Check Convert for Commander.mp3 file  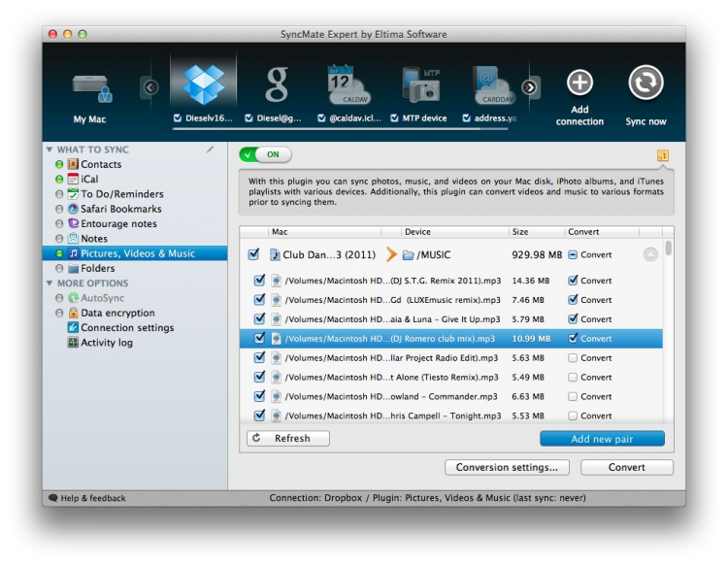coord(573,396)
